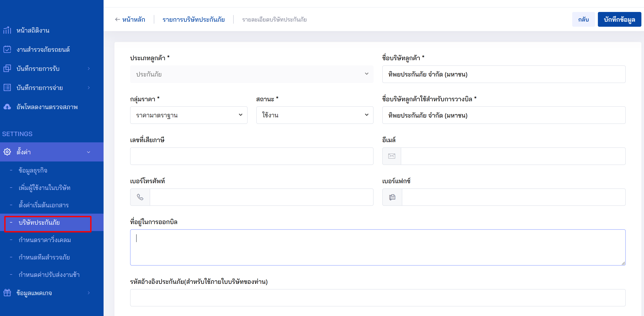Go to รายการบริษัทประกันภัย breadcrumb link
The width and height of the screenshot is (644, 316).
[193, 20]
